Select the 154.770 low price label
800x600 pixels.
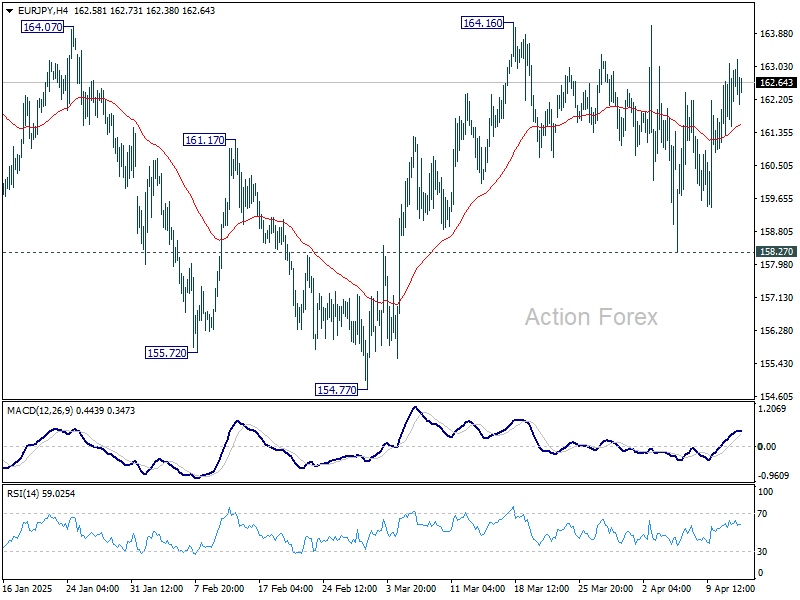pos(337,390)
